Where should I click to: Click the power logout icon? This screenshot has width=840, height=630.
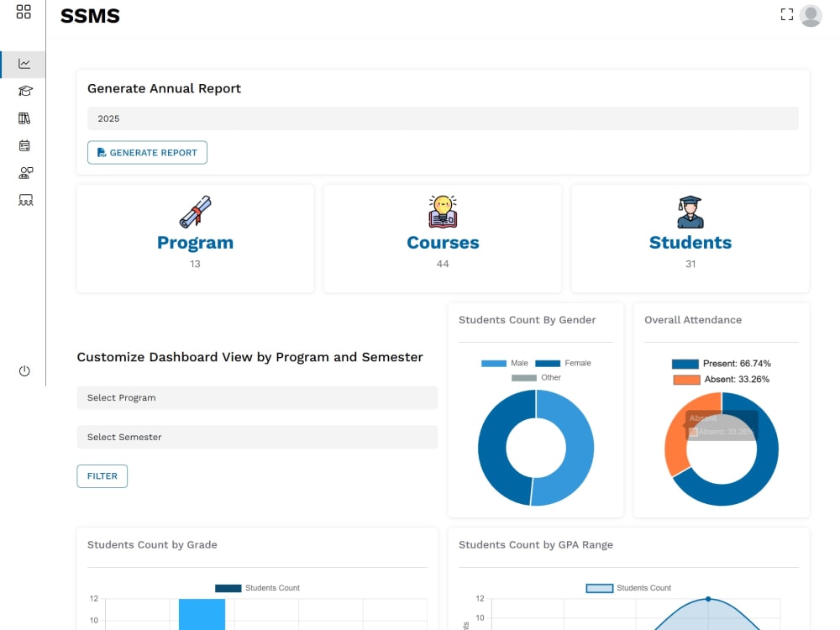[x=24, y=370]
